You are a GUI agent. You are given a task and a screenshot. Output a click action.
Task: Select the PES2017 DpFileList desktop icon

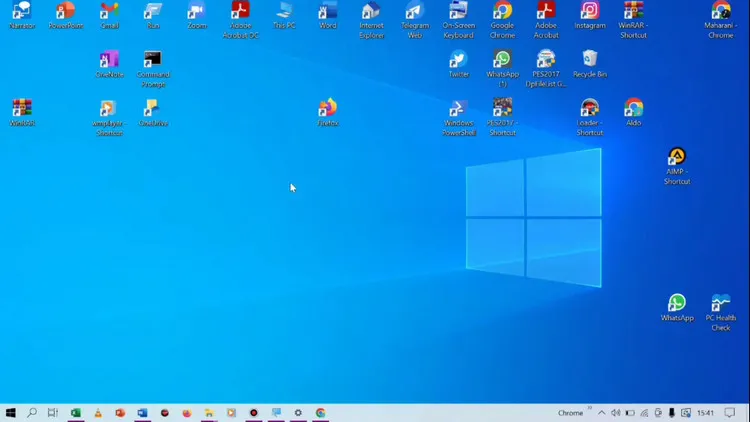546,69
